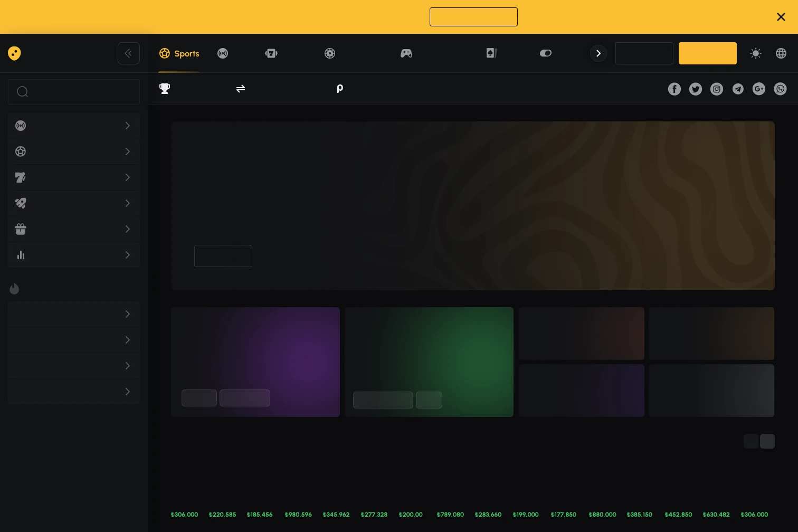Open the purple promotional card
Screen dimensions: 798x532
pos(255,348)
